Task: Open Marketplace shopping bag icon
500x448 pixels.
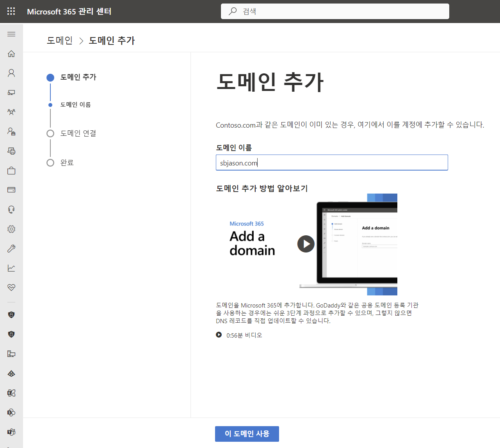Action: coord(11,171)
